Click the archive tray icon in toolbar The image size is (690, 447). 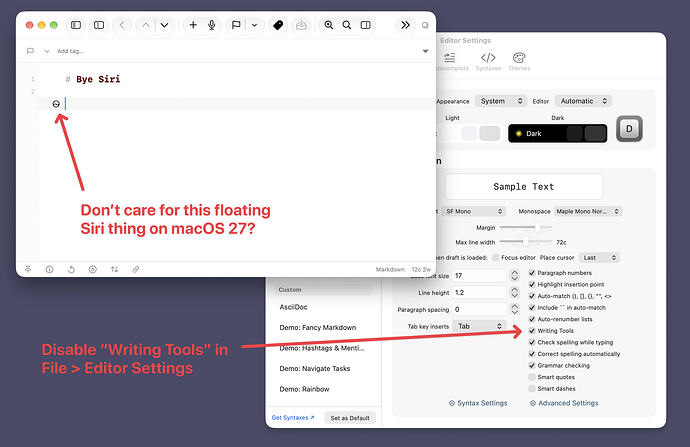(301, 25)
